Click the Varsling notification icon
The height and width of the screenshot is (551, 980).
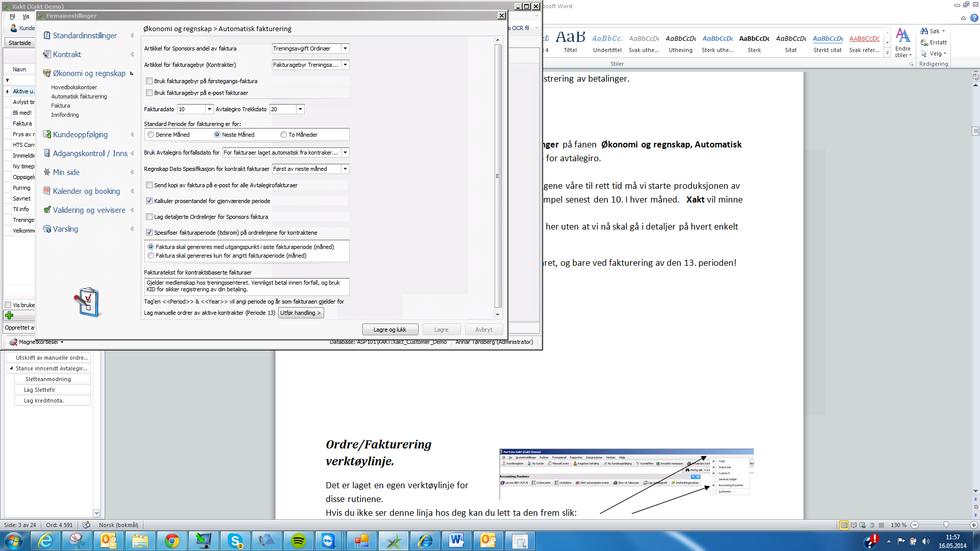tap(46, 229)
